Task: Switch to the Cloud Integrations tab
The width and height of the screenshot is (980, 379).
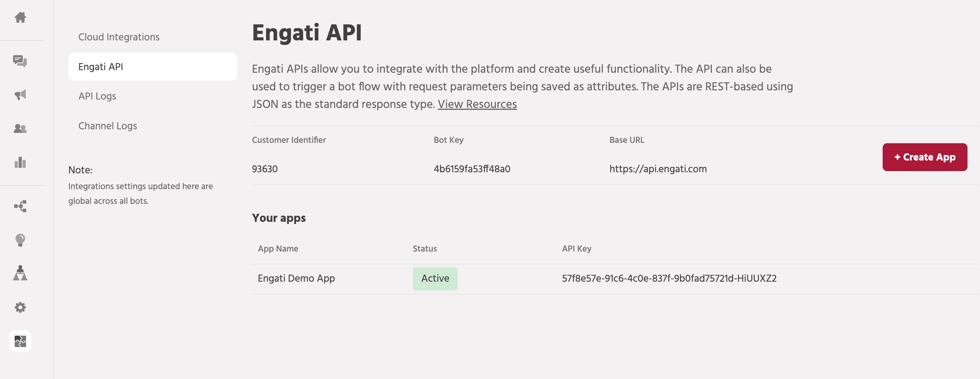Action: pos(119,37)
